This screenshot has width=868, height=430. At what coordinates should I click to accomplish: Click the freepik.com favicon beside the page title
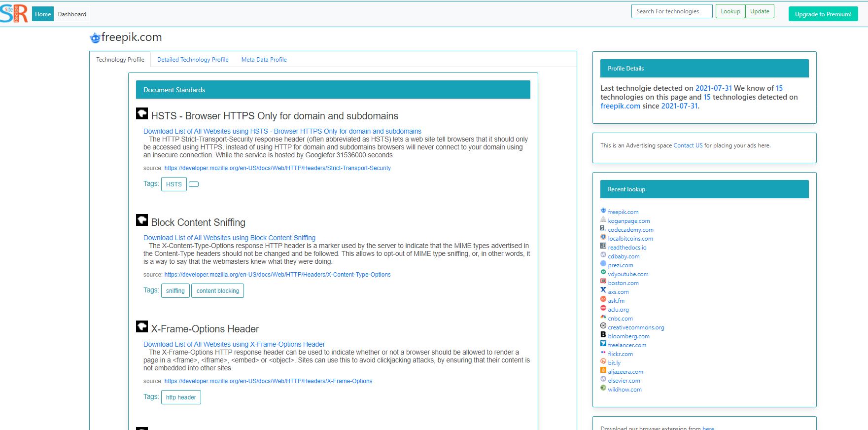pos(95,37)
